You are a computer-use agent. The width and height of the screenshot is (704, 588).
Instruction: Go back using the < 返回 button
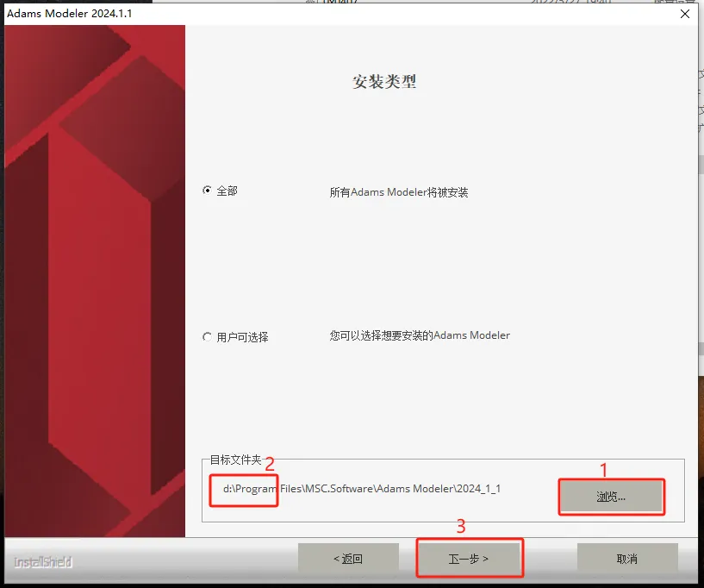(x=348, y=559)
